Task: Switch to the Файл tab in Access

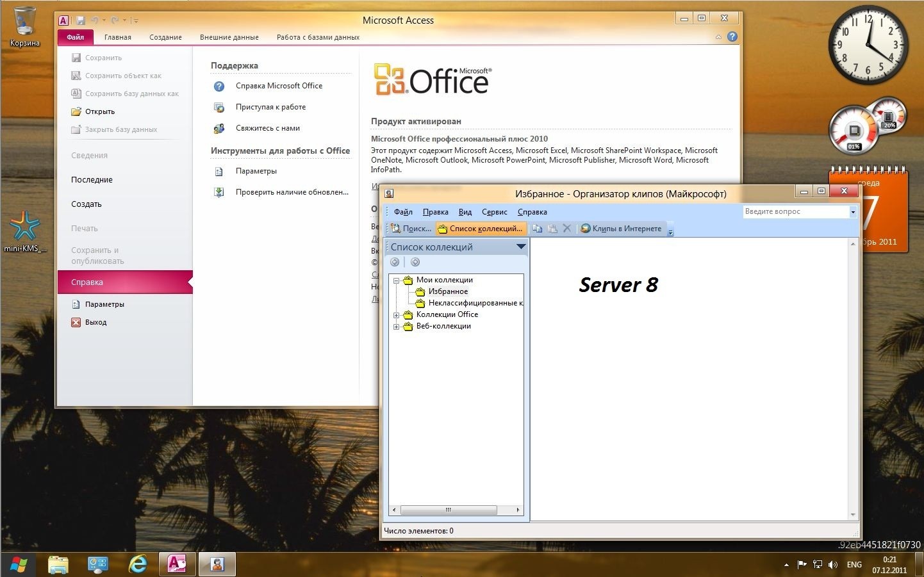Action: (x=75, y=37)
